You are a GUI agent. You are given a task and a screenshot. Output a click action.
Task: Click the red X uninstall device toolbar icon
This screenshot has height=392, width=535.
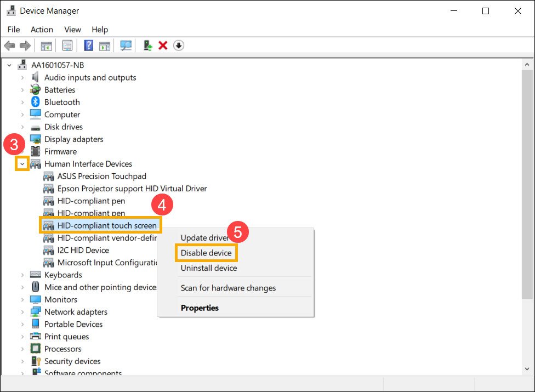163,46
